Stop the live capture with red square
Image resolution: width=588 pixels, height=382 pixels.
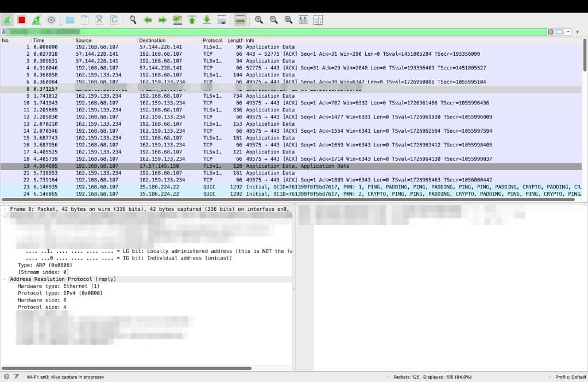click(21, 20)
